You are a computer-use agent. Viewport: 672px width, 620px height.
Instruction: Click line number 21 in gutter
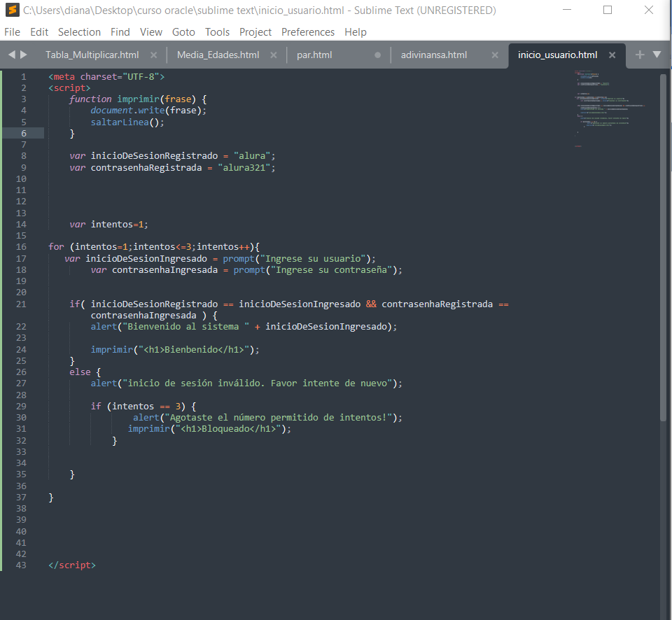point(21,304)
